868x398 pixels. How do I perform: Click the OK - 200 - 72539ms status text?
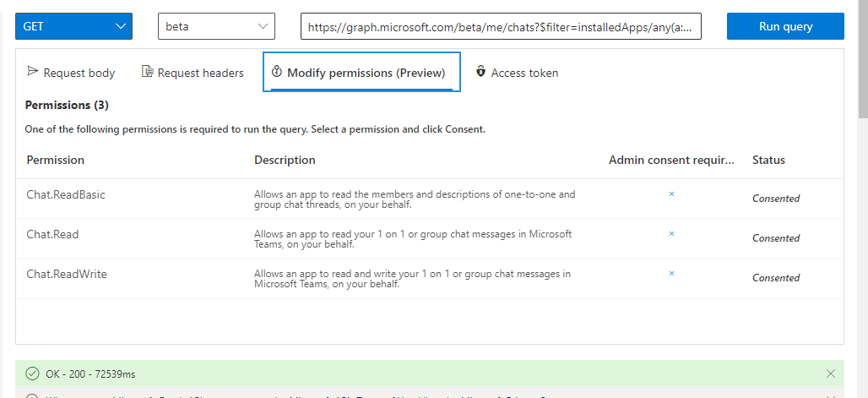click(90, 374)
